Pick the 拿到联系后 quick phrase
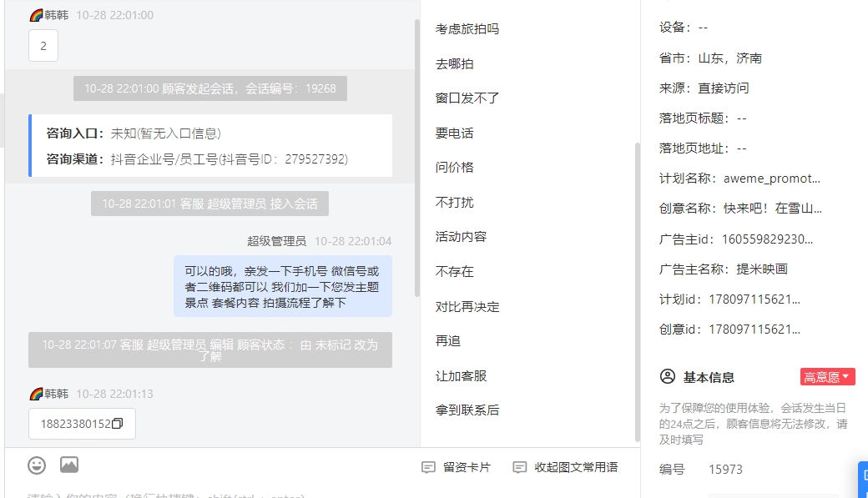The image size is (868, 498). pyautogui.click(x=467, y=410)
